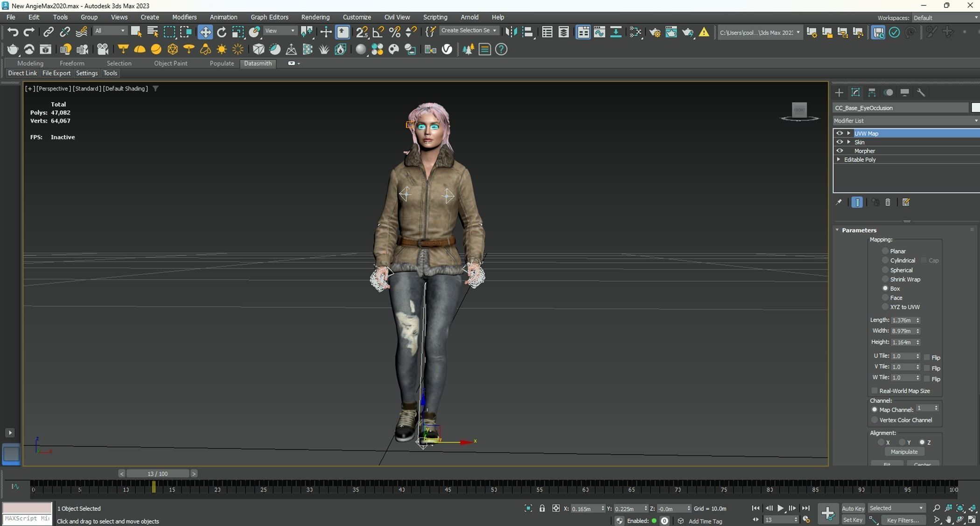The image size is (980, 526).
Task: Toggle visibility of the Skin modifier
Action: click(x=840, y=142)
